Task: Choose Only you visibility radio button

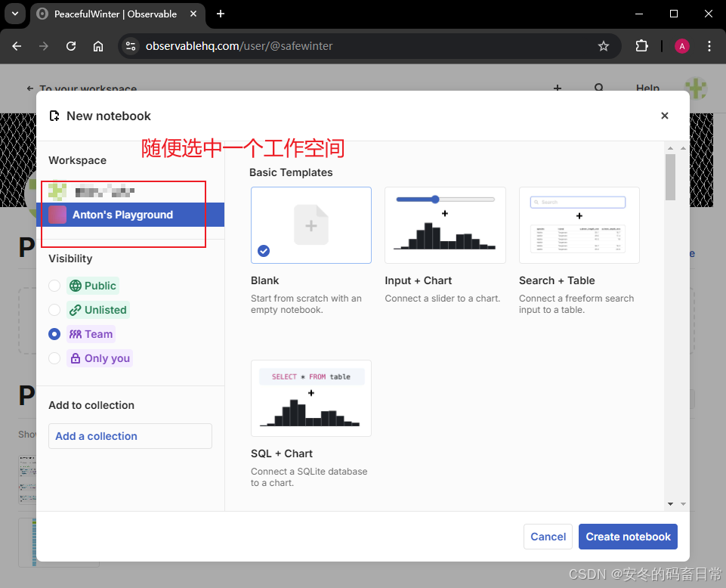Action: tap(54, 358)
